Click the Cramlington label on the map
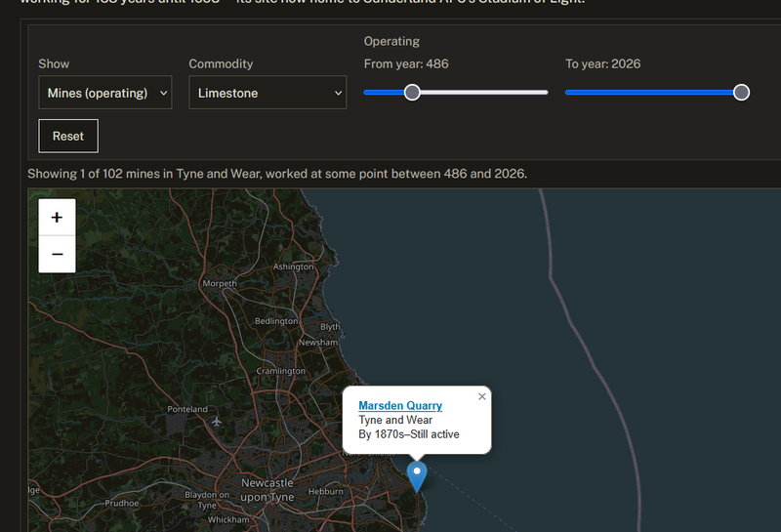The width and height of the screenshot is (781, 532). pos(281,371)
